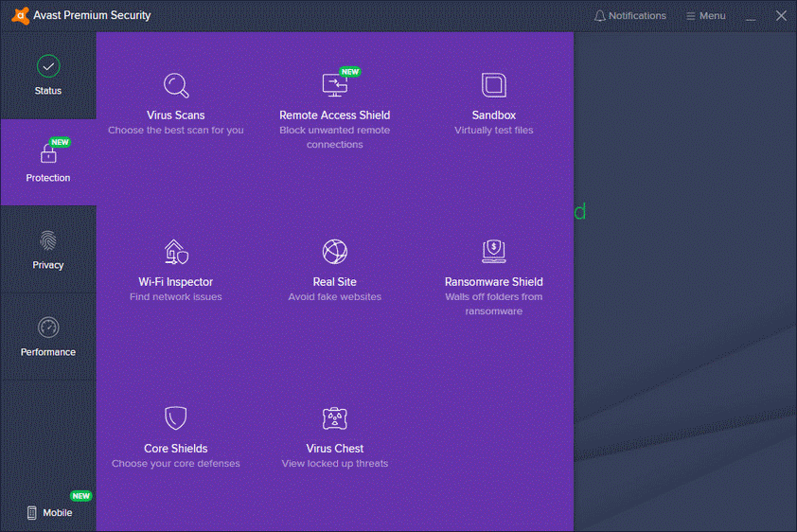The width and height of the screenshot is (797, 532).
Task: Click the Core Shields title
Action: (x=176, y=449)
